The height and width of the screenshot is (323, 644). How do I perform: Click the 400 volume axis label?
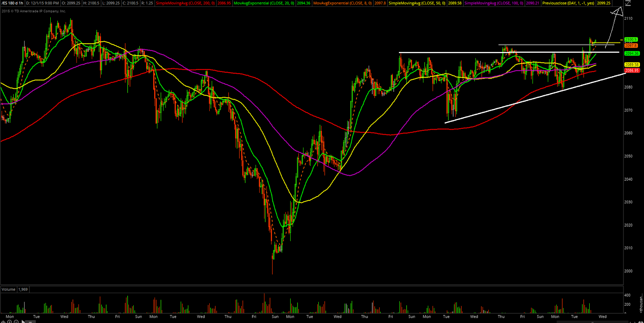coord(627,295)
